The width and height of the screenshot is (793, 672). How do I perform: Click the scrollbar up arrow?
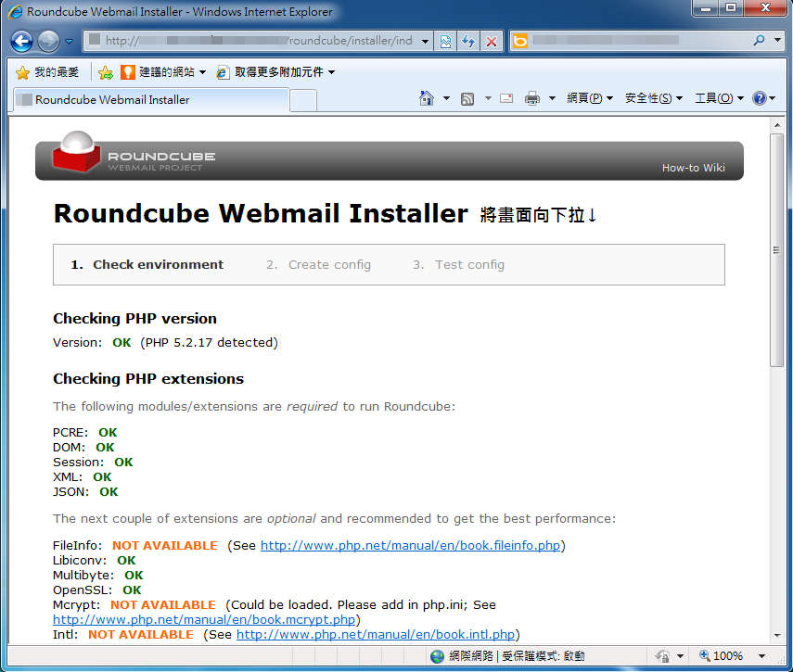pos(777,124)
